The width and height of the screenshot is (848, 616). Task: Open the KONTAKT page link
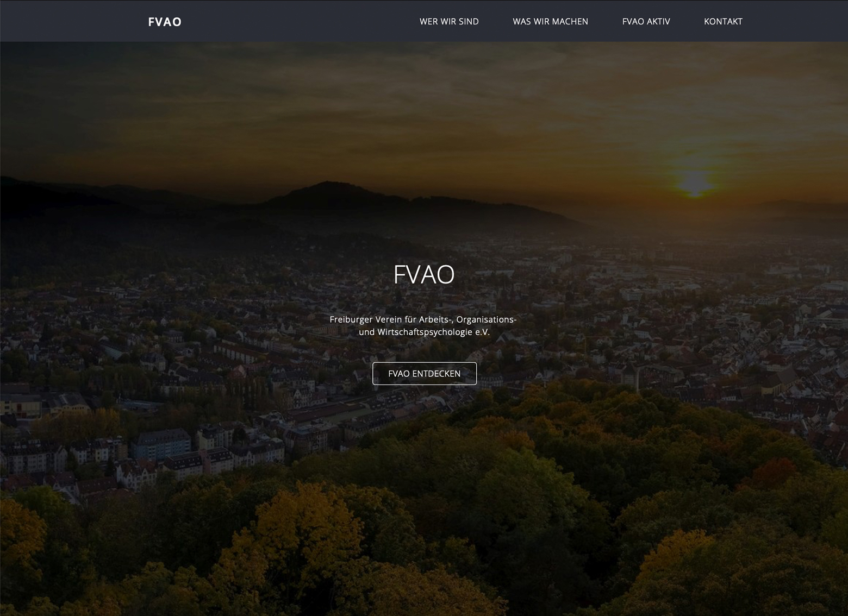click(722, 22)
